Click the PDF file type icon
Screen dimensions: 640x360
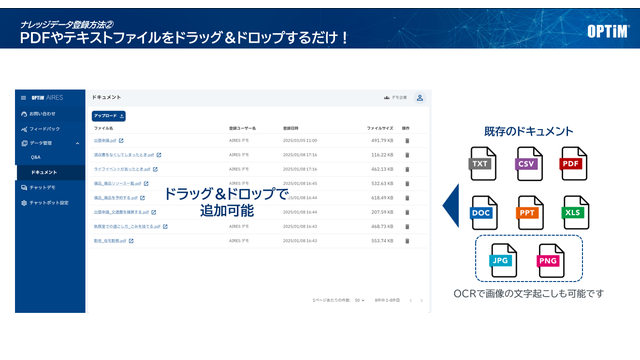tap(573, 164)
